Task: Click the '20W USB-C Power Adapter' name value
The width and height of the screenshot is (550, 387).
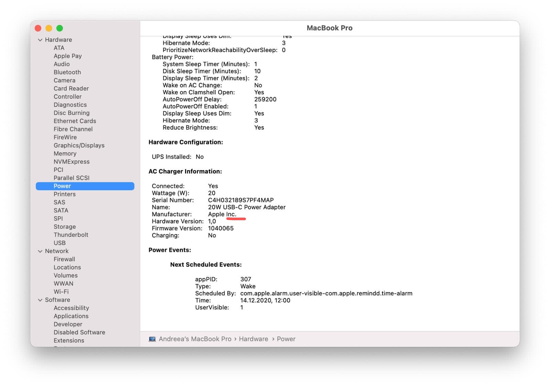Action: 247,207
